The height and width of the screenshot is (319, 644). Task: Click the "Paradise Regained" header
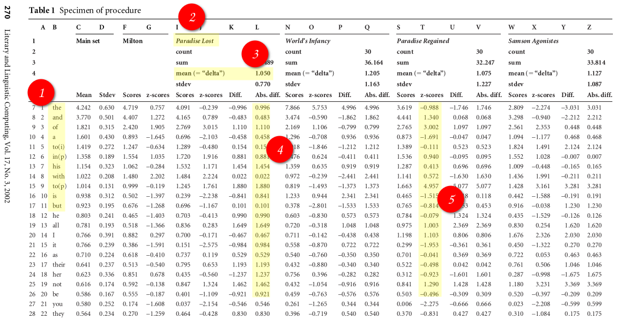(423, 41)
